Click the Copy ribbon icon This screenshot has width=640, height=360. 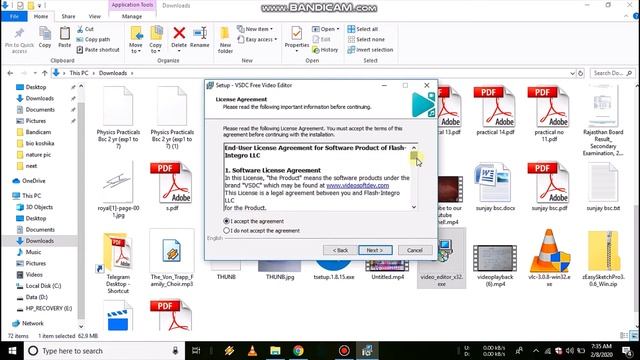coord(45,38)
